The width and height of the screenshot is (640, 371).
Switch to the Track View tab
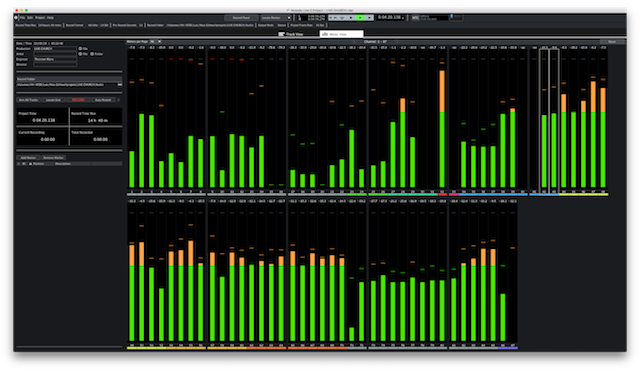coord(291,34)
